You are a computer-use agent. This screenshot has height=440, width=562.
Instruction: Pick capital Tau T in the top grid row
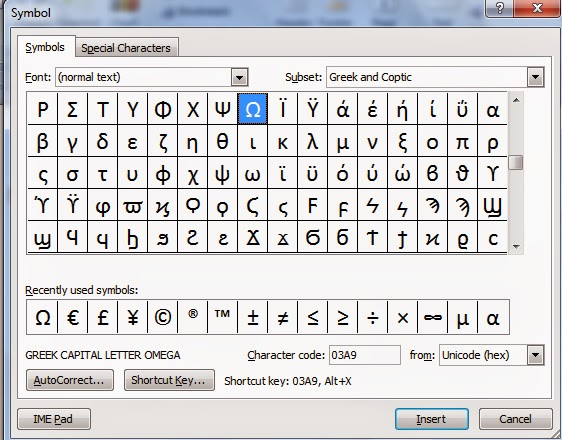(x=103, y=109)
